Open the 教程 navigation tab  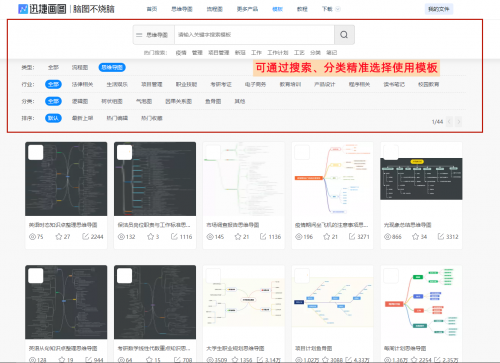point(302,9)
